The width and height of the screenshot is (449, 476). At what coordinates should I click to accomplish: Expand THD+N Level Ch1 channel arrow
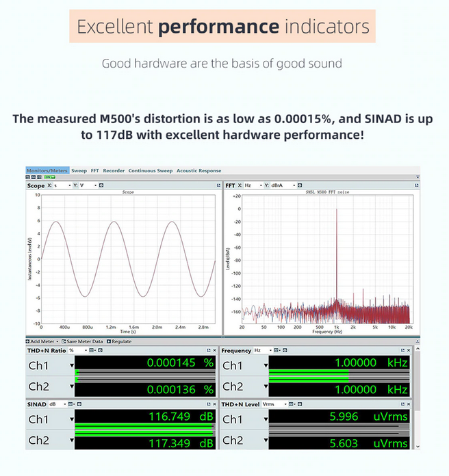point(266,419)
